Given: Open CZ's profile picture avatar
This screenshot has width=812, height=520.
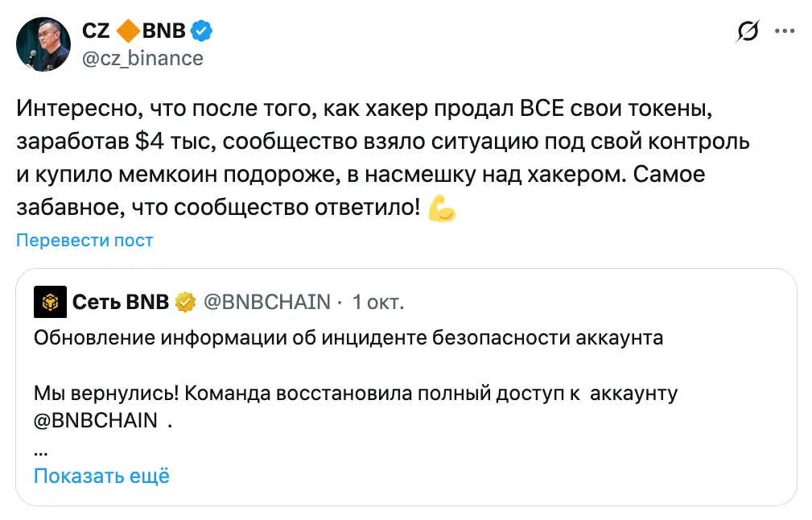Looking at the screenshot, I should [42, 43].
